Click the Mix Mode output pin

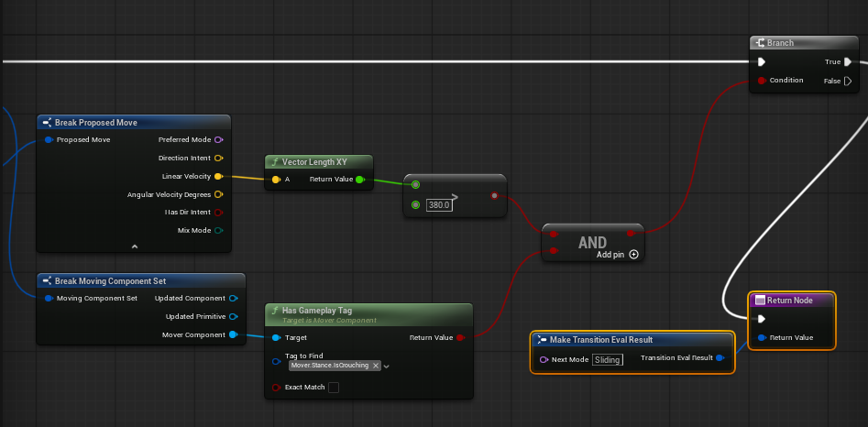219,231
